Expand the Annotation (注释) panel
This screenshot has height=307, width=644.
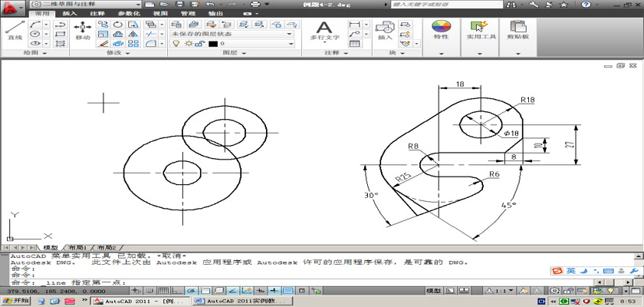(337, 53)
